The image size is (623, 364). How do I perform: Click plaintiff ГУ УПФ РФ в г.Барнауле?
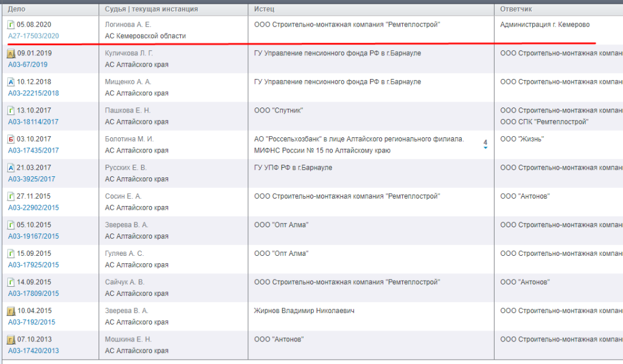293,168
